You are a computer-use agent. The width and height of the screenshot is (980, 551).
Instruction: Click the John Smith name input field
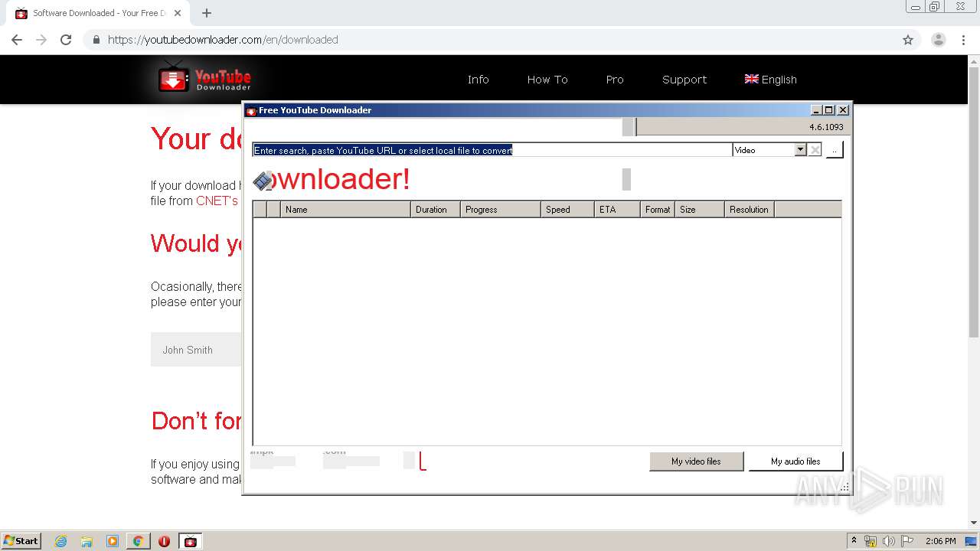[x=196, y=350]
